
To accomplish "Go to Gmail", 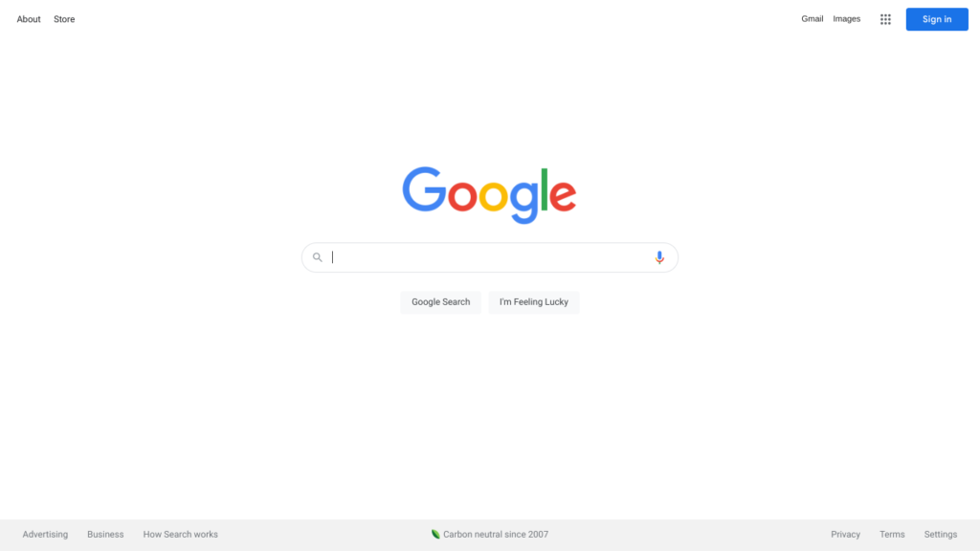I will pyautogui.click(x=812, y=19).
